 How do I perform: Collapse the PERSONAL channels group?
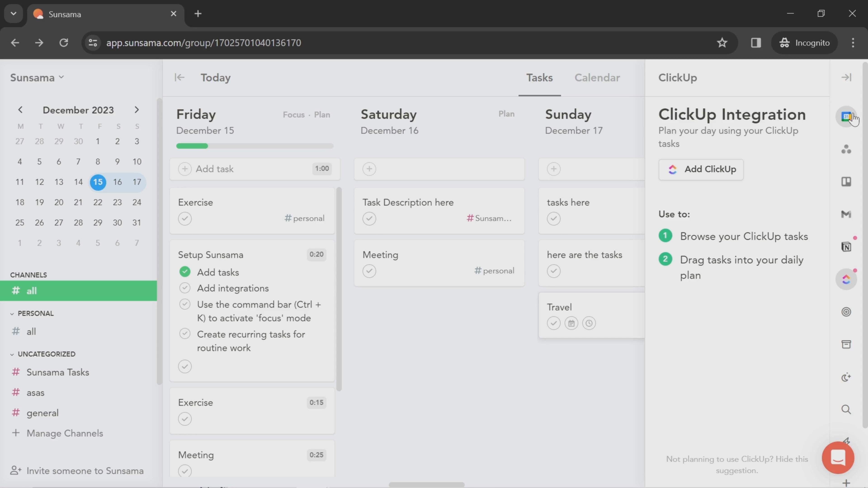tap(12, 314)
